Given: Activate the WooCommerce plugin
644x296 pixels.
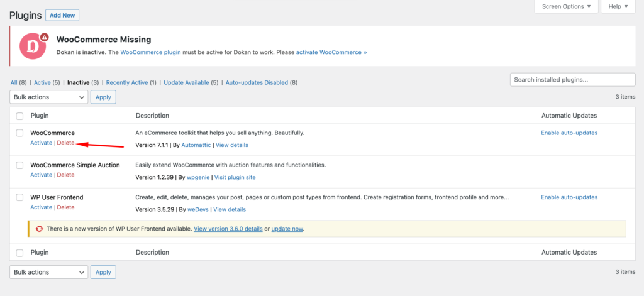Looking at the screenshot, I should click(x=41, y=143).
